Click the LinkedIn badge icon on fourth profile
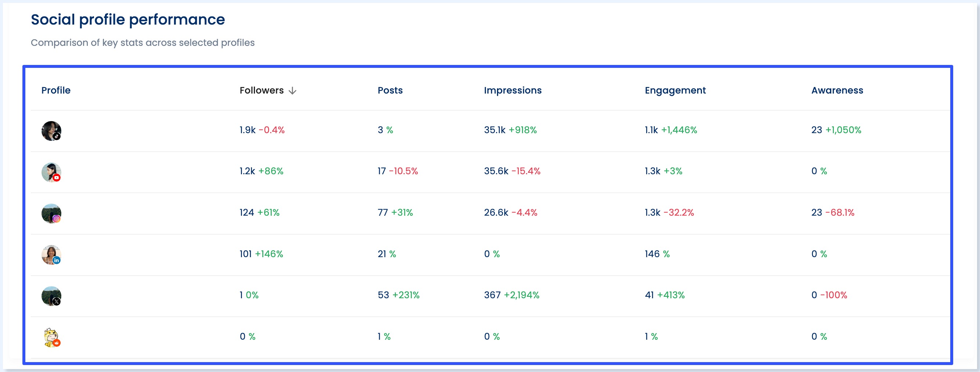This screenshot has height=372, width=980. 57,261
